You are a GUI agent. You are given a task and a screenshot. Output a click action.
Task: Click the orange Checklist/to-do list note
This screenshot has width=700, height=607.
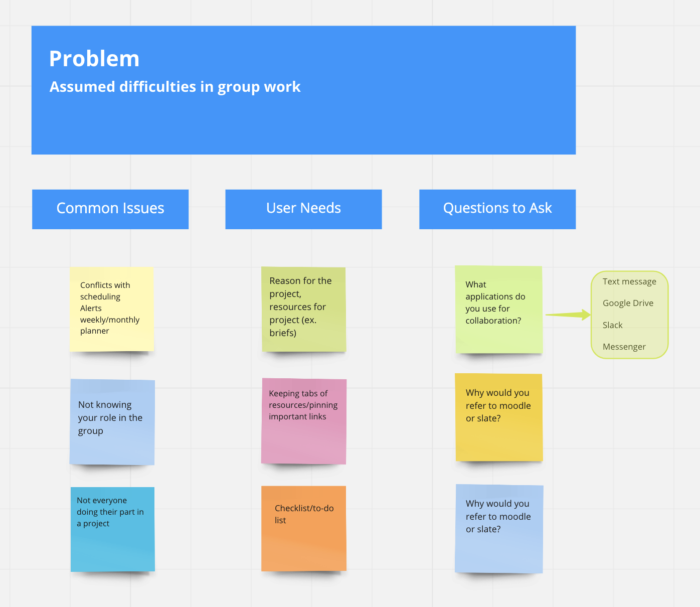pyautogui.click(x=304, y=528)
